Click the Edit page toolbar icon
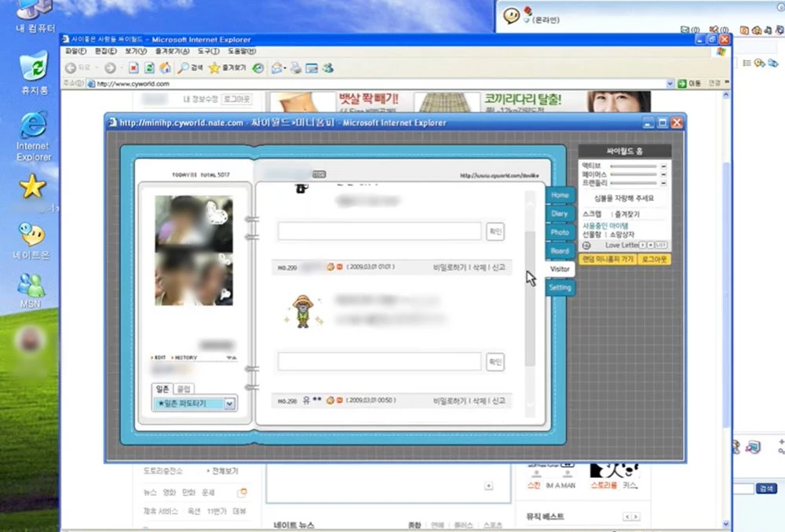Image resolution: width=785 pixels, height=532 pixels. pos(312,68)
